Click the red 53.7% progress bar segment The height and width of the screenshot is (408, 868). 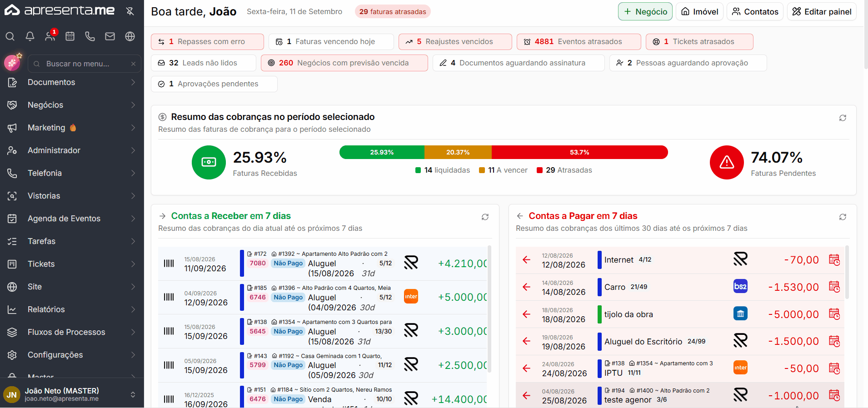(x=580, y=152)
